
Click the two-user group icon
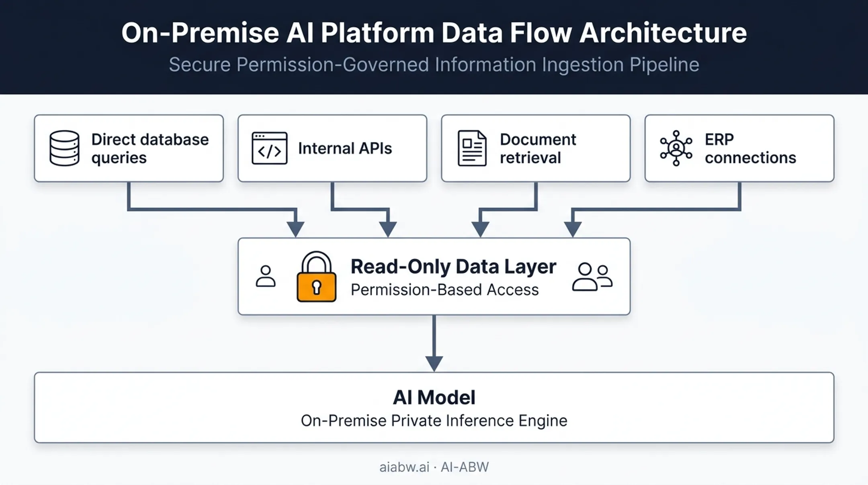(x=592, y=277)
